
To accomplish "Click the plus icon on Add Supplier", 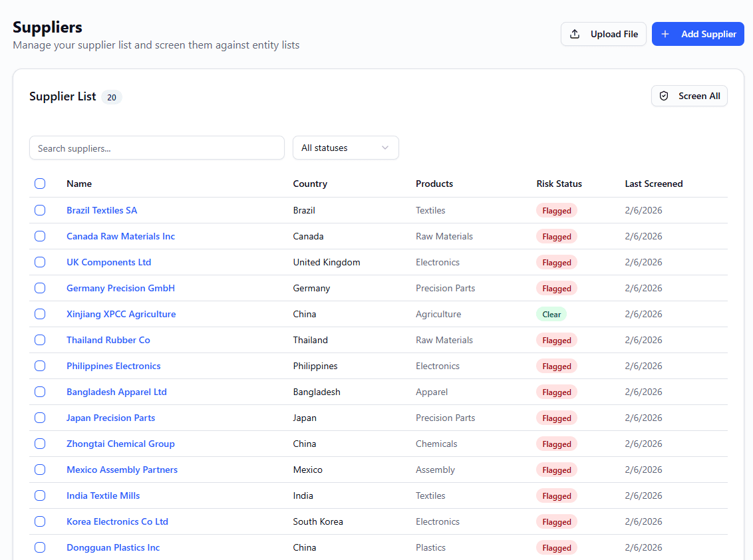I will pos(665,33).
